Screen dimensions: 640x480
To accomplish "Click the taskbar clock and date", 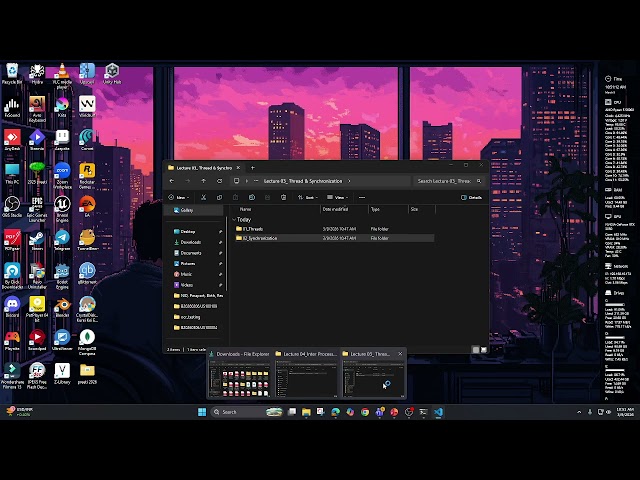I will [x=625, y=412].
